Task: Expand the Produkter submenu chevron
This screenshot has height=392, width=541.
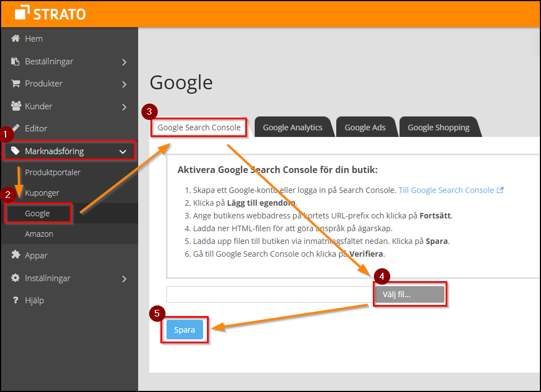Action: coord(124,84)
